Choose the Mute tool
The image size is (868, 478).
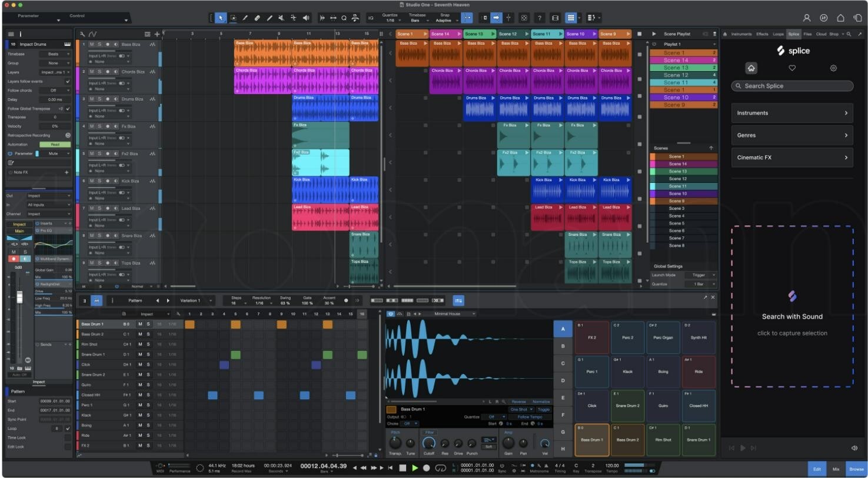coord(281,18)
